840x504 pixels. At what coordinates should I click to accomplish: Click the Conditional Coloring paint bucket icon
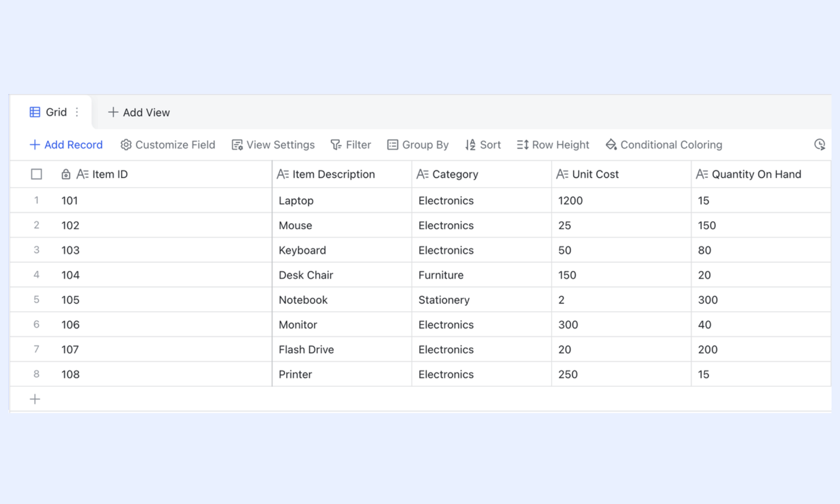[611, 145]
